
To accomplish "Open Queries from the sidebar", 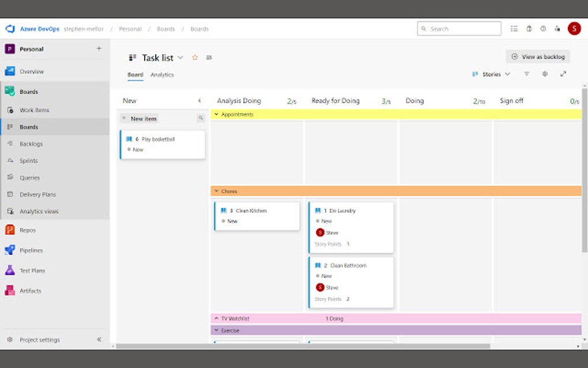I will click(31, 177).
